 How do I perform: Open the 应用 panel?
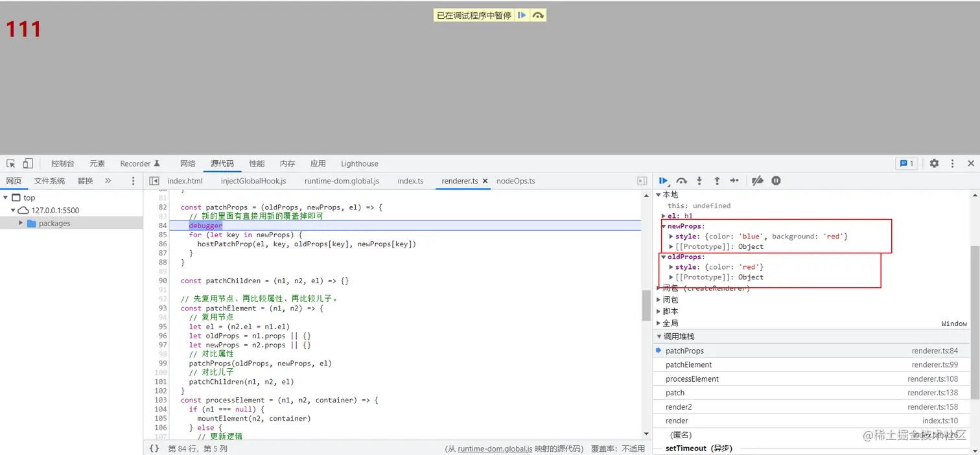coord(318,163)
